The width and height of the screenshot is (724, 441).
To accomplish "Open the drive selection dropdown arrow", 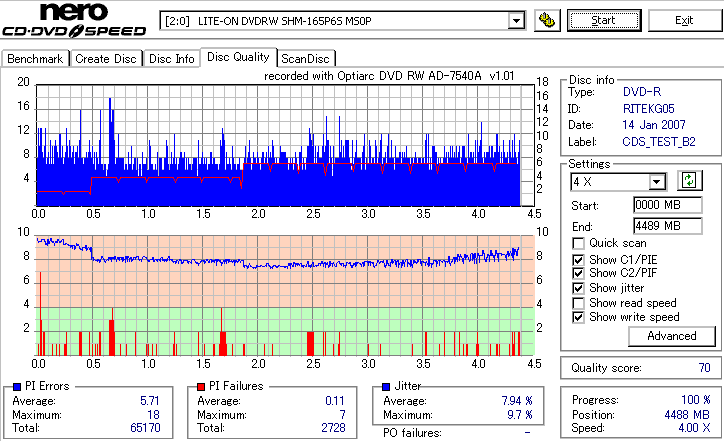I will pos(516,21).
